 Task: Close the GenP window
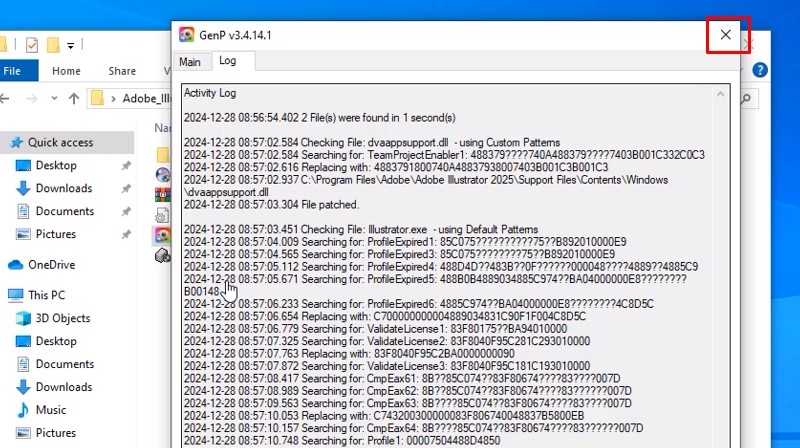pyautogui.click(x=725, y=35)
